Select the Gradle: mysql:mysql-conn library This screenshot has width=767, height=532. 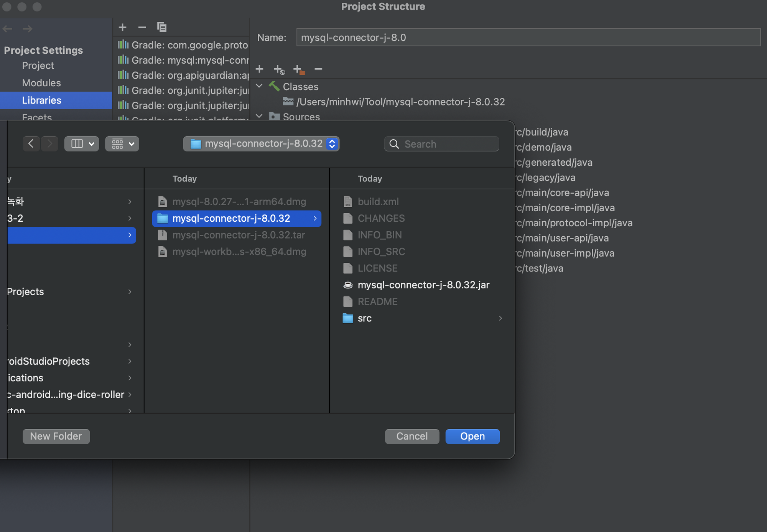tap(183, 60)
